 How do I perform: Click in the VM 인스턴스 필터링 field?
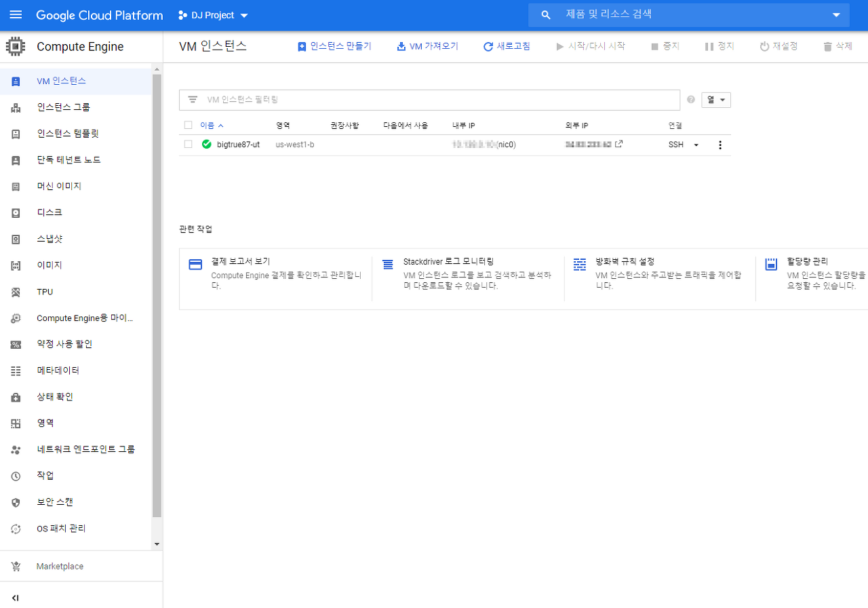click(430, 100)
